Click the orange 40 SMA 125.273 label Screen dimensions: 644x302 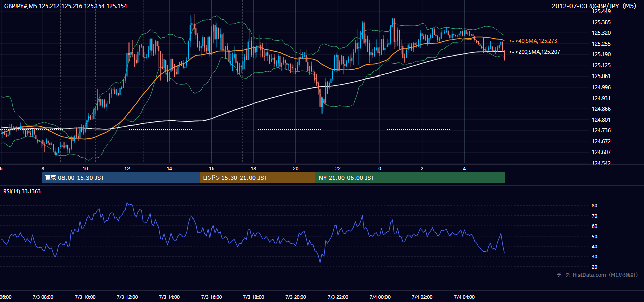[x=533, y=41]
